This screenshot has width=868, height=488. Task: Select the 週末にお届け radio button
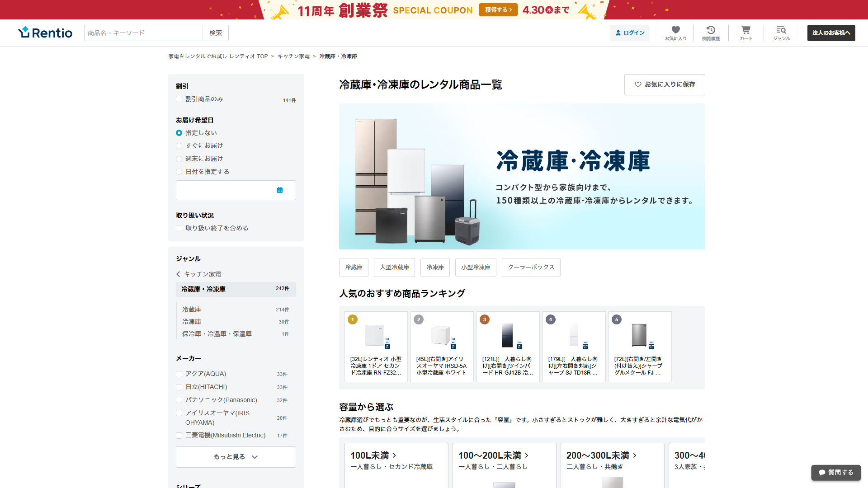(x=179, y=159)
